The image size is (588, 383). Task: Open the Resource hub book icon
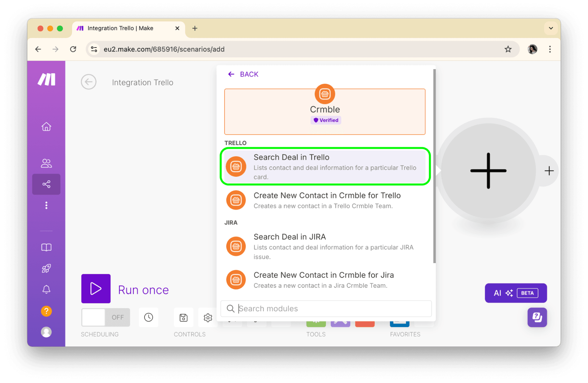pos(46,247)
